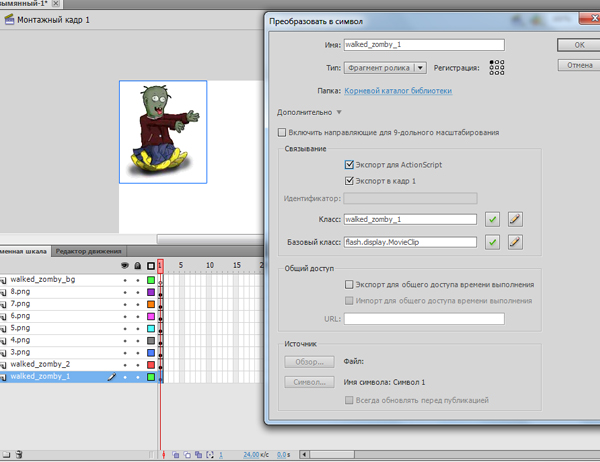The image size is (600, 462).
Task: Click the new folder icon in timeline footer
Action: (6, 454)
